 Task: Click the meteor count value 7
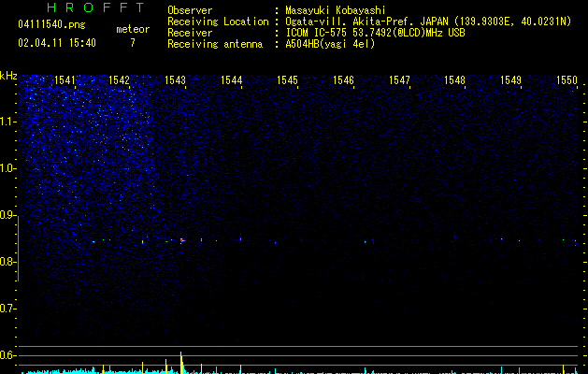point(133,43)
